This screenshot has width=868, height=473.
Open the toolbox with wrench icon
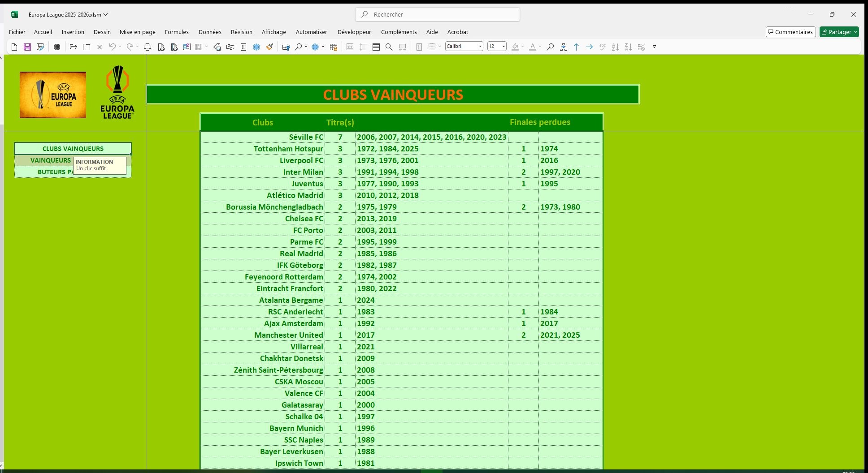pyautogui.click(x=286, y=47)
